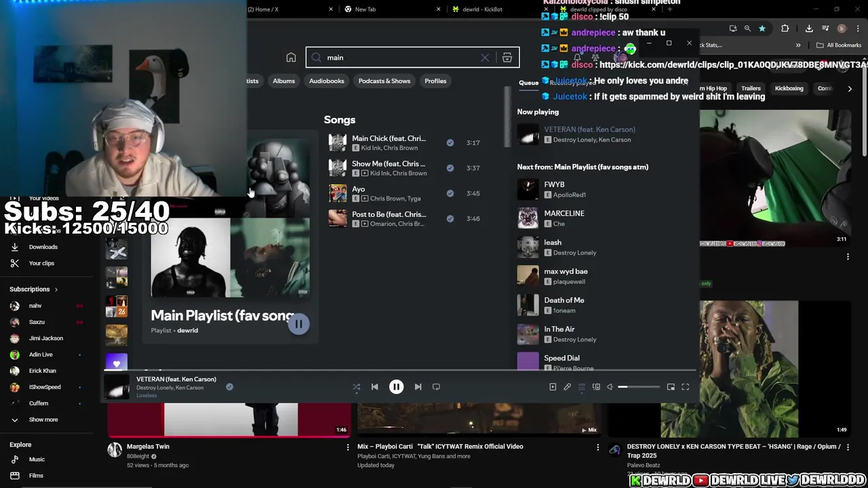Open the Spotify Browse icon beside search
Screen dimensions: 868x488
(x=507, y=58)
